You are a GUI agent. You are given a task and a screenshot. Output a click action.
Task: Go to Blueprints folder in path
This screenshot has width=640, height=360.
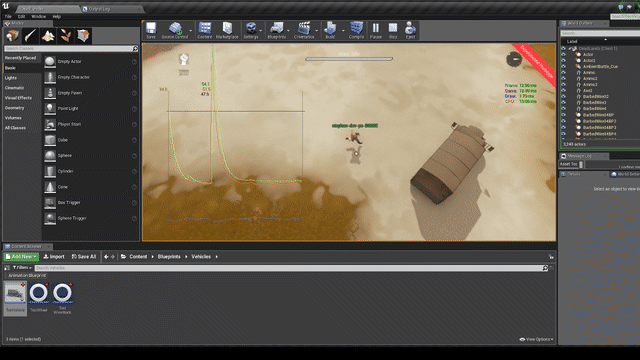tap(169, 257)
